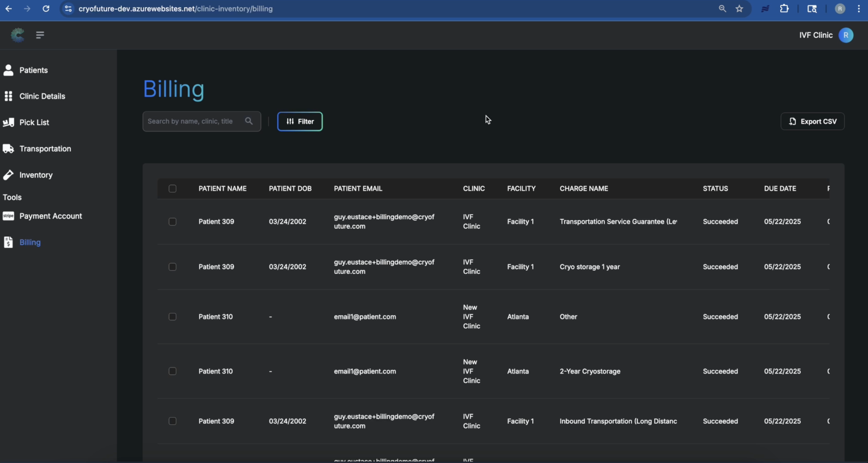Export billing data as CSV
This screenshot has width=868, height=463.
coord(812,121)
